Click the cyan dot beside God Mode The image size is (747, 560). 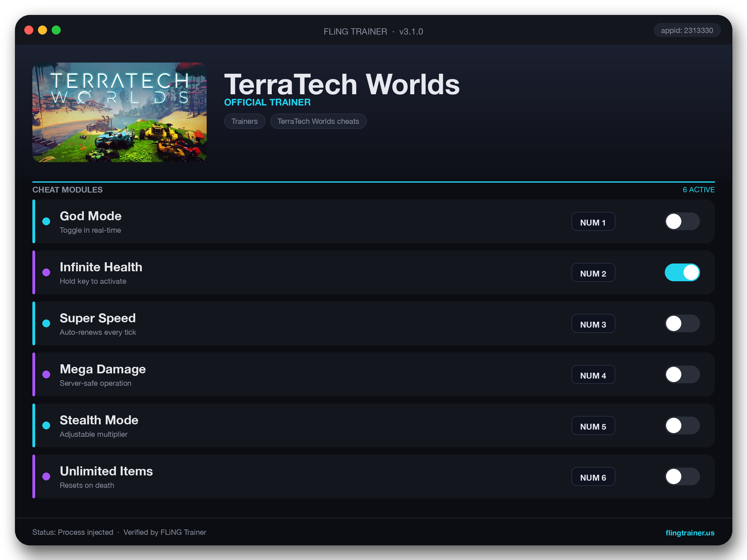pos(46,222)
